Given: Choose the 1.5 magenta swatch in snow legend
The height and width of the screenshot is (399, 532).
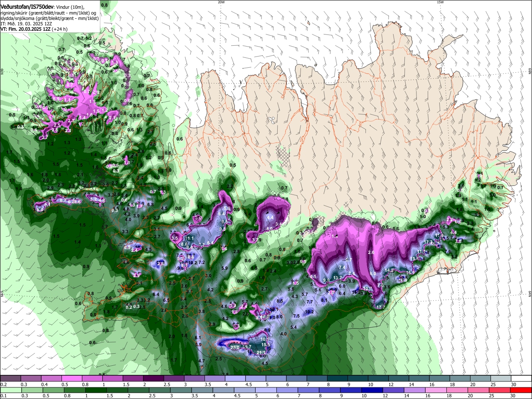Looking at the screenshot, I should click(x=132, y=378).
